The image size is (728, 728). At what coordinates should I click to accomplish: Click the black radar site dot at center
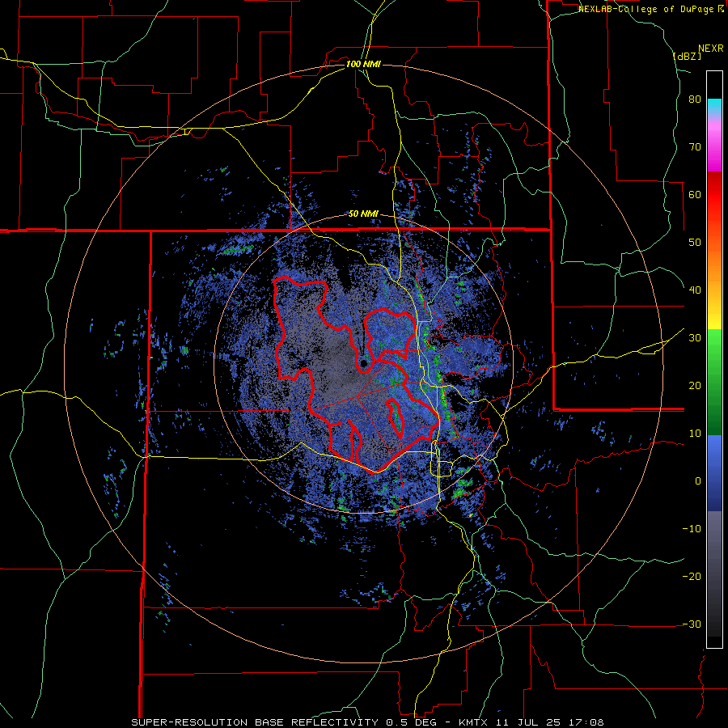[363, 363]
